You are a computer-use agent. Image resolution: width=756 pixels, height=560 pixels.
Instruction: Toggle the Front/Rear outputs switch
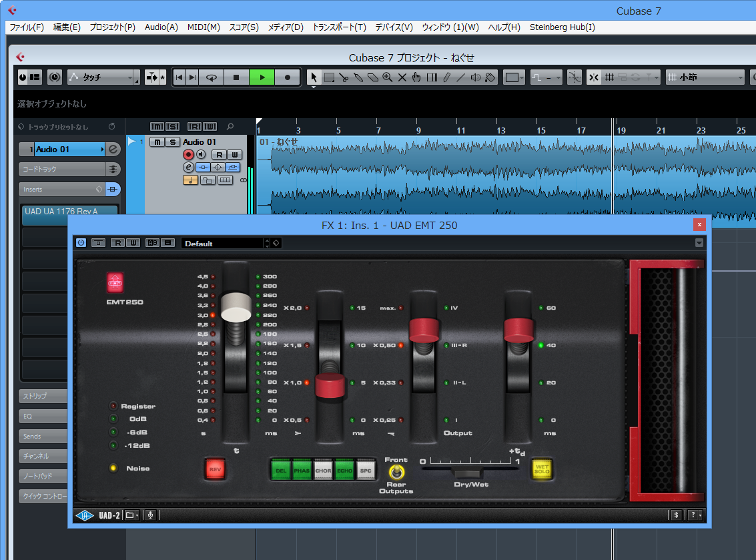[396, 472]
